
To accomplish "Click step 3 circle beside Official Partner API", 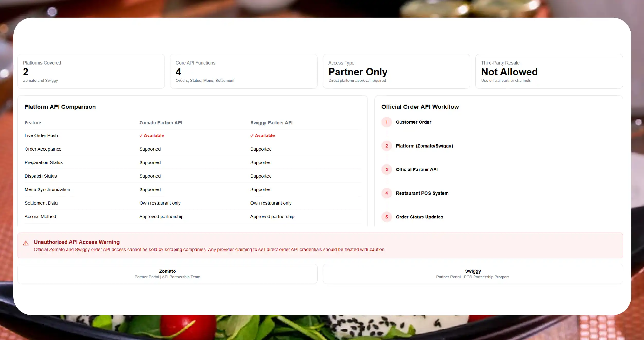I will tap(387, 169).
